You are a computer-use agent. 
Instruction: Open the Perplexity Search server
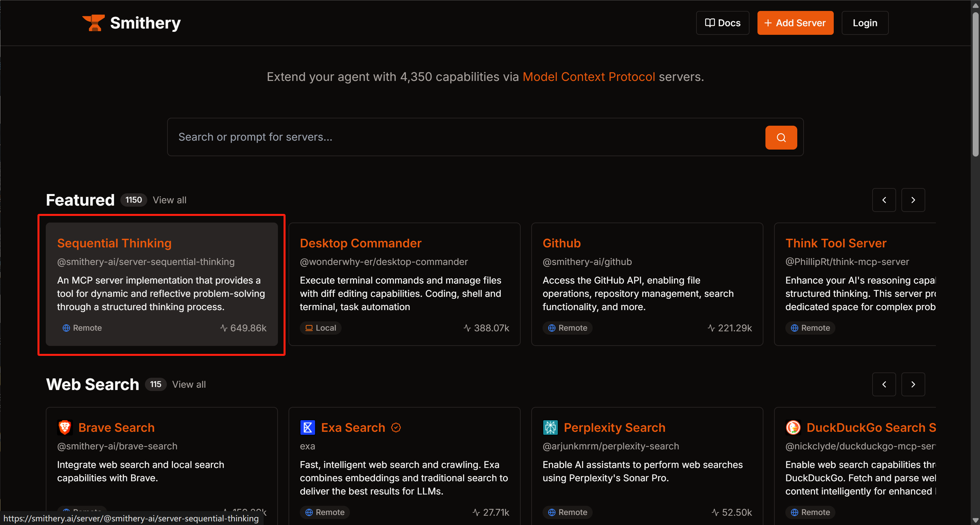615,427
